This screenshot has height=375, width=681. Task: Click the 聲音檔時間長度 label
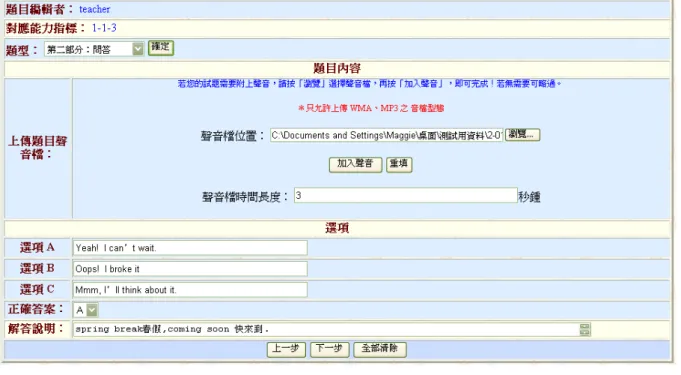(245, 197)
